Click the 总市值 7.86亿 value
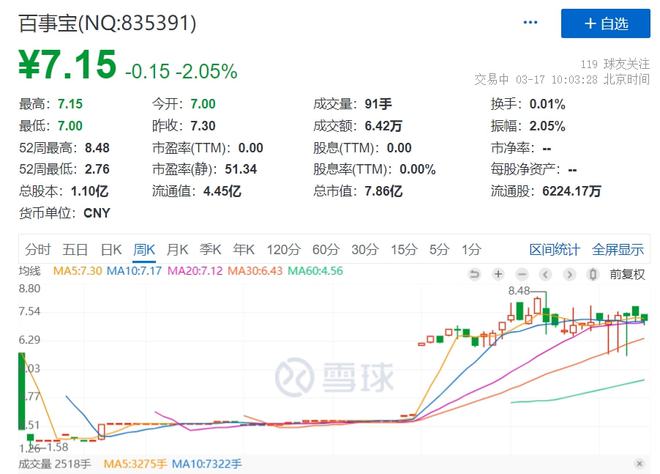 click(358, 192)
